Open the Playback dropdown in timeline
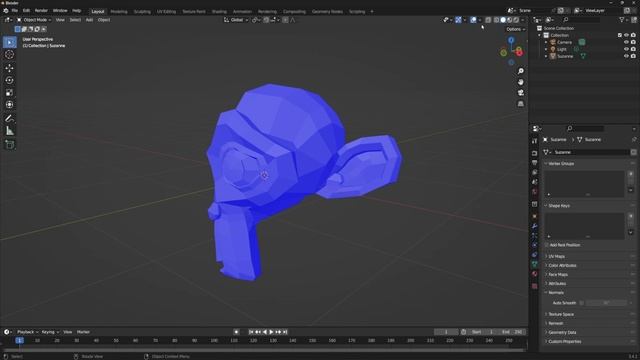 (28, 332)
